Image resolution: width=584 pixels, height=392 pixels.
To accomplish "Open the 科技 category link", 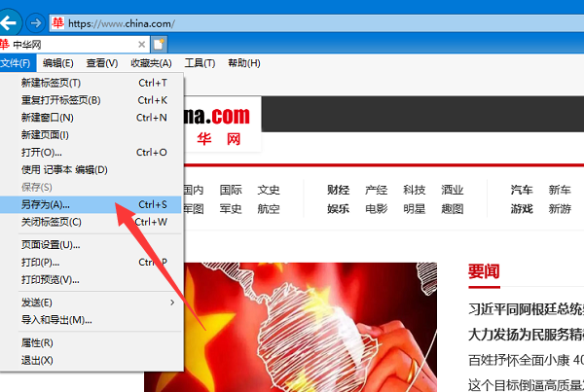I will (415, 190).
